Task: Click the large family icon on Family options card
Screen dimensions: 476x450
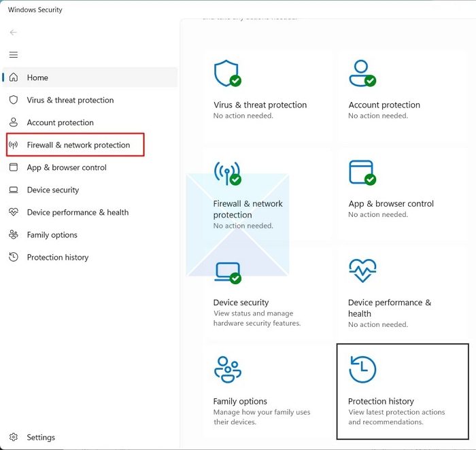Action: pyautogui.click(x=228, y=370)
